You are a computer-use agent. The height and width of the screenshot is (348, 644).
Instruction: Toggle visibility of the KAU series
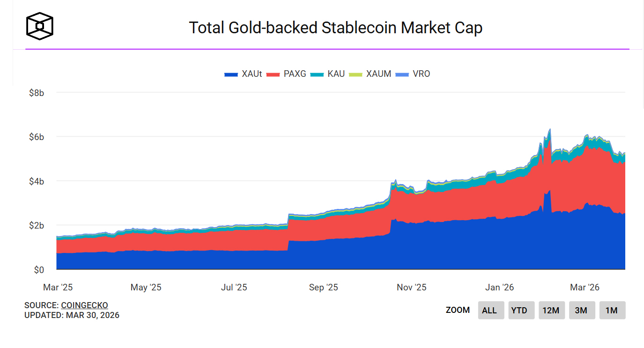click(x=337, y=74)
